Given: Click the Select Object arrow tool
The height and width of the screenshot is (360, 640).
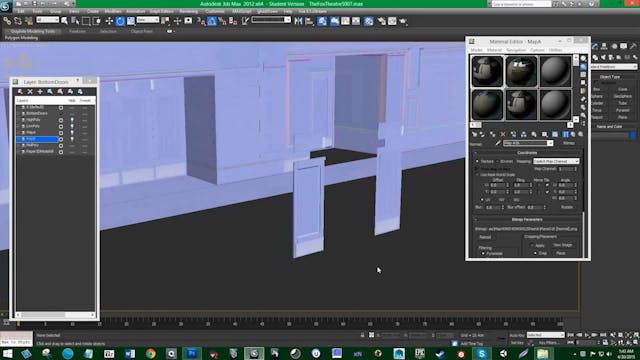Looking at the screenshot, I should pyautogui.click(x=64, y=21).
